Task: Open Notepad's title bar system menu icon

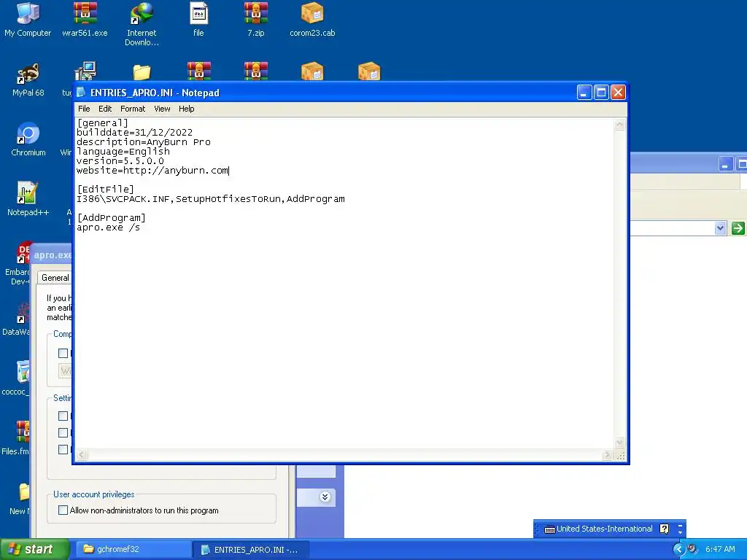Action: point(82,93)
